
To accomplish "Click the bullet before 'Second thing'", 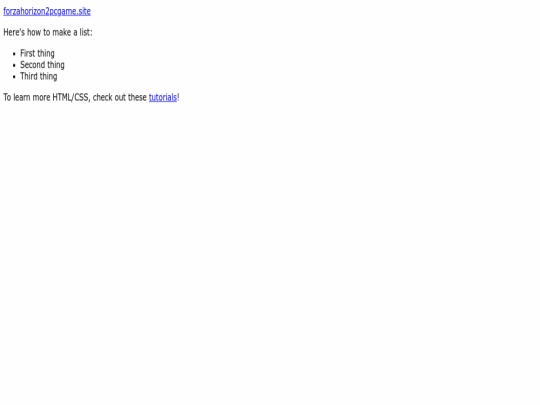I will pos(14,65).
